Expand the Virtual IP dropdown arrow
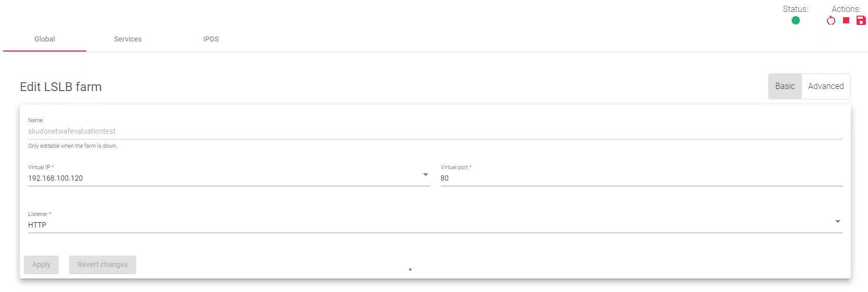 pyautogui.click(x=426, y=175)
